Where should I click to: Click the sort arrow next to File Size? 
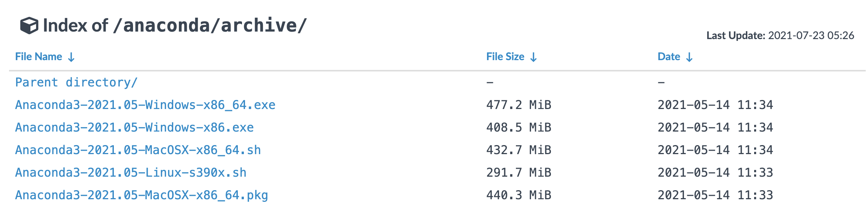tap(533, 57)
